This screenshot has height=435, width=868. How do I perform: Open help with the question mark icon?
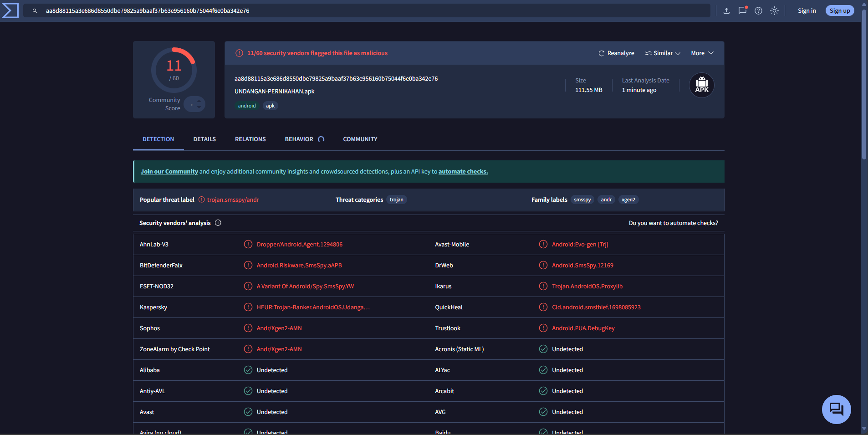click(x=758, y=10)
